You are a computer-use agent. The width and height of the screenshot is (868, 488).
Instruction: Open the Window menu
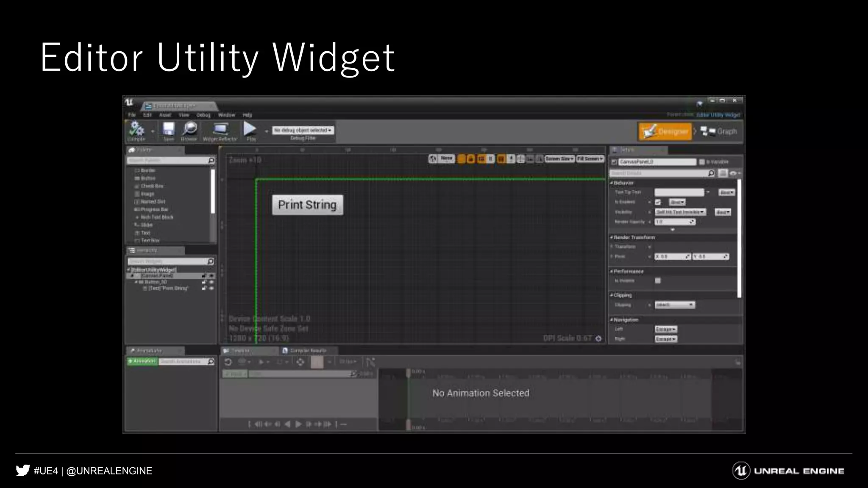pos(226,115)
